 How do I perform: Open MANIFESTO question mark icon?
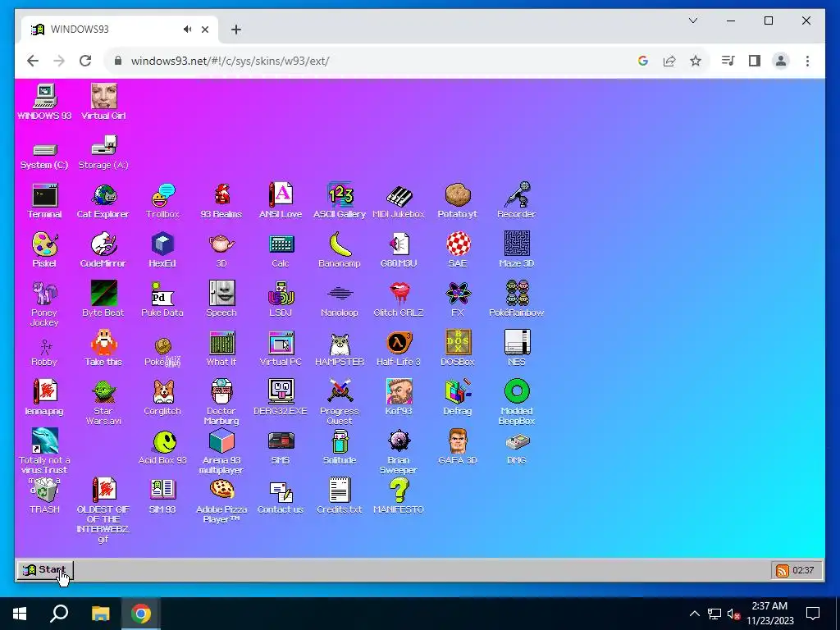(x=399, y=491)
